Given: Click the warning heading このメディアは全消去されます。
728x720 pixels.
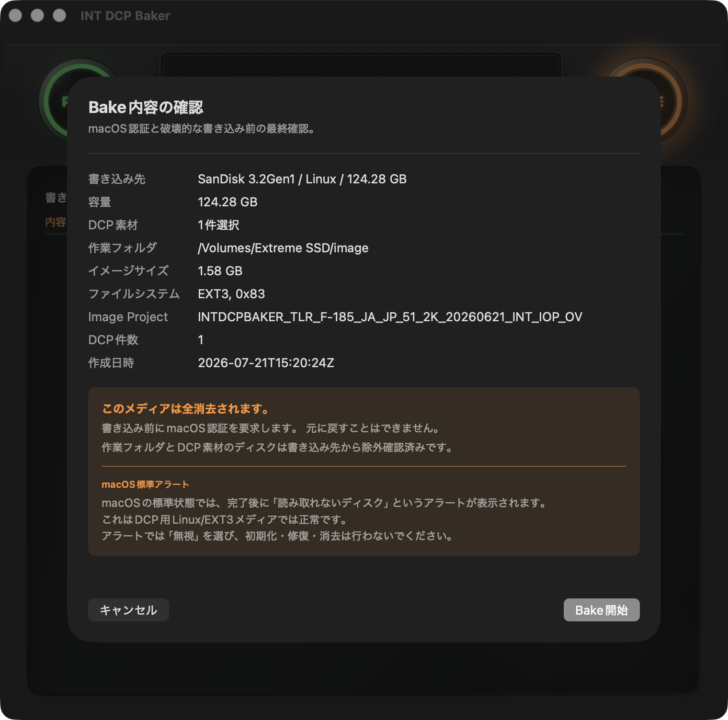Looking at the screenshot, I should click(187, 409).
